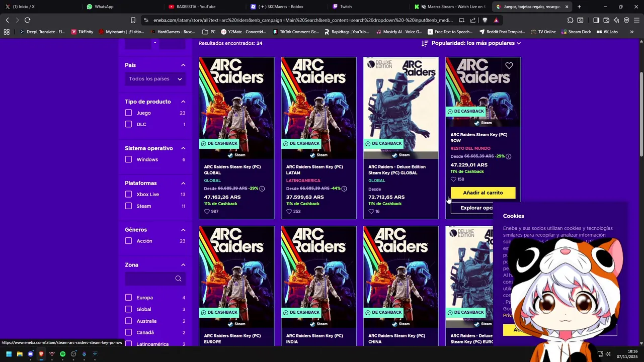Show more bookmarks with the overflow chevron
644x362 pixels.
(631, 32)
